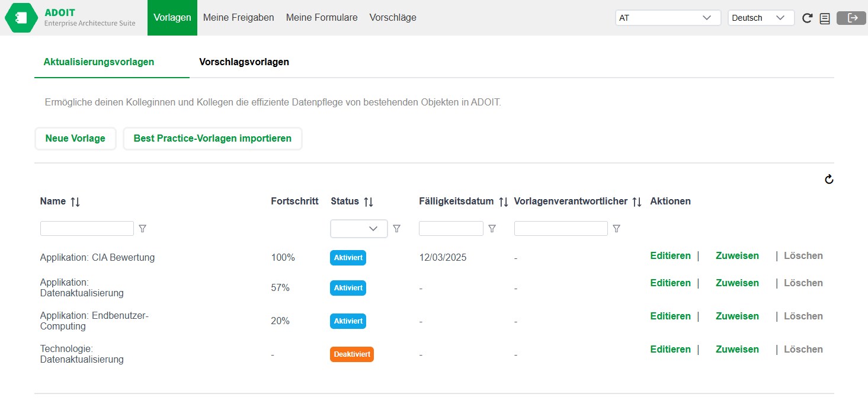Switch to Vorschlagsvorlagen tab

[244, 62]
